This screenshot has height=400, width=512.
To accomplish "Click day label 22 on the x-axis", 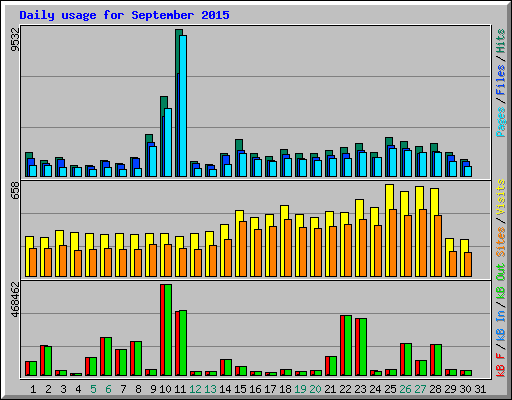I will click(x=345, y=389).
